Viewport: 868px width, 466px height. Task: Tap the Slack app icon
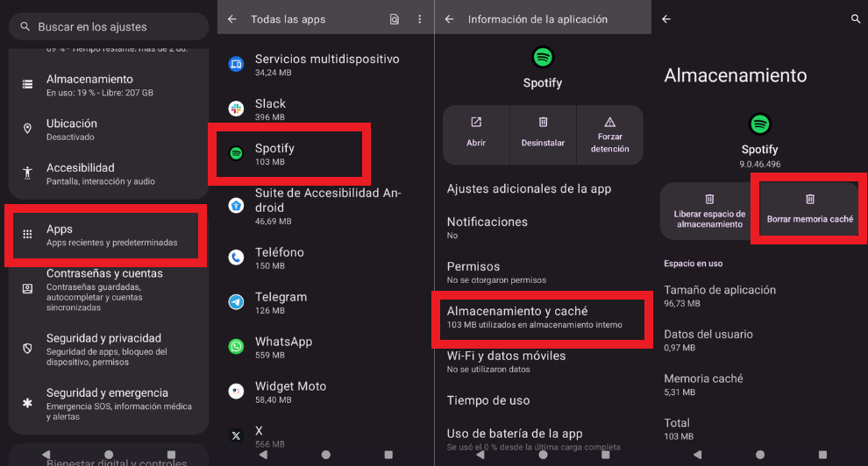coord(237,109)
